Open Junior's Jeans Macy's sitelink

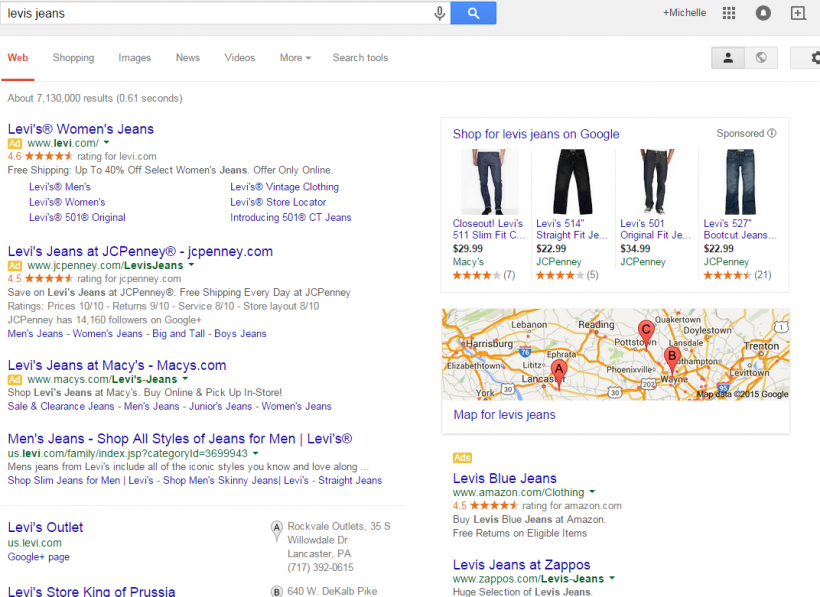click(x=220, y=406)
